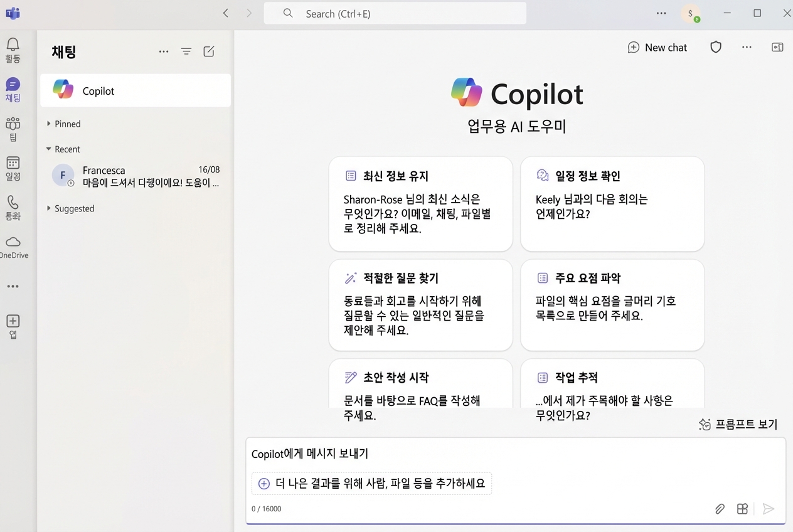This screenshot has height=532, width=793.
Task: Select the 최신 정보 유지 prompt card
Action: tap(420, 204)
